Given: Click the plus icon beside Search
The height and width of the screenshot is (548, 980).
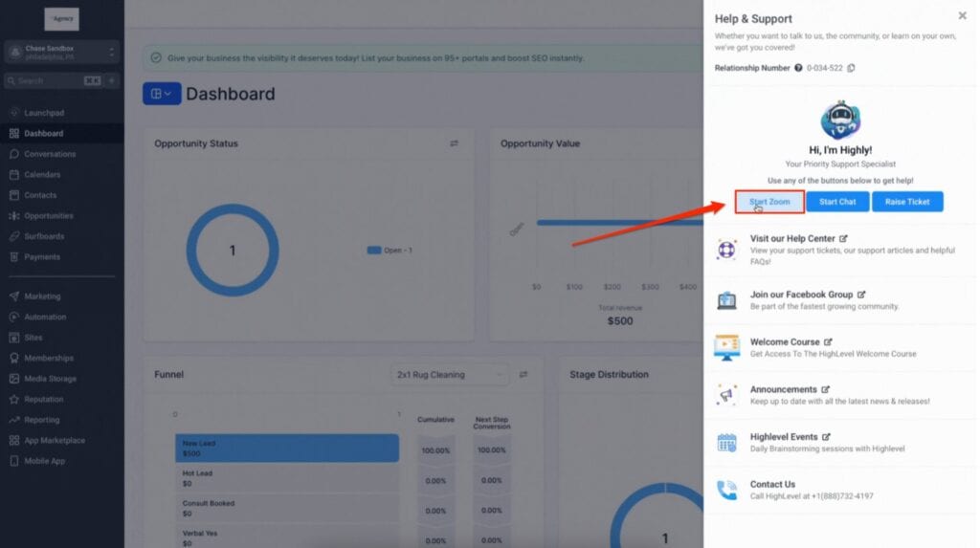Looking at the screenshot, I should tap(112, 81).
